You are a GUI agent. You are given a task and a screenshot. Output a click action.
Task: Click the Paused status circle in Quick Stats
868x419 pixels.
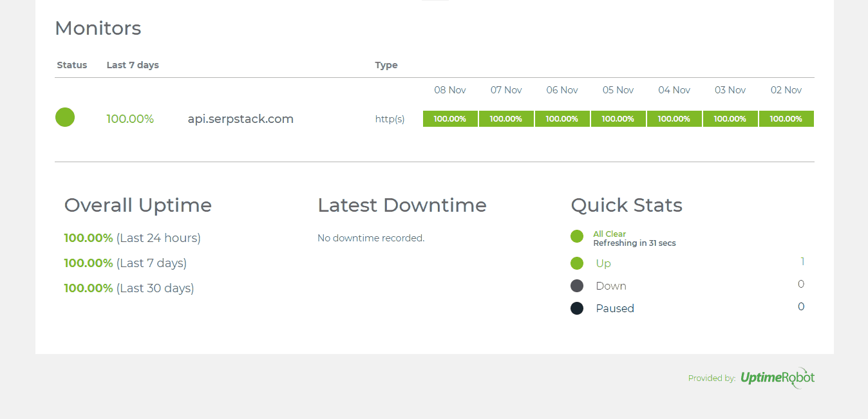tap(577, 308)
